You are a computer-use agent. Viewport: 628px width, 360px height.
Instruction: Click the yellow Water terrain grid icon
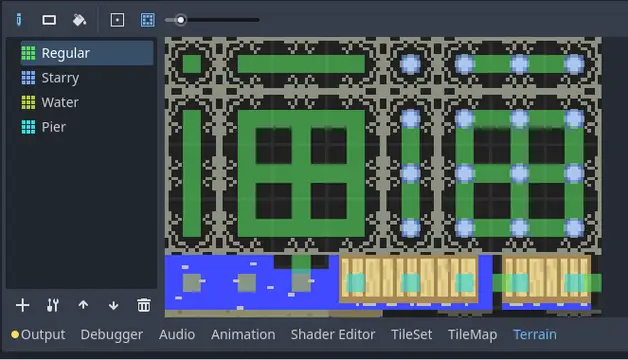(28, 103)
